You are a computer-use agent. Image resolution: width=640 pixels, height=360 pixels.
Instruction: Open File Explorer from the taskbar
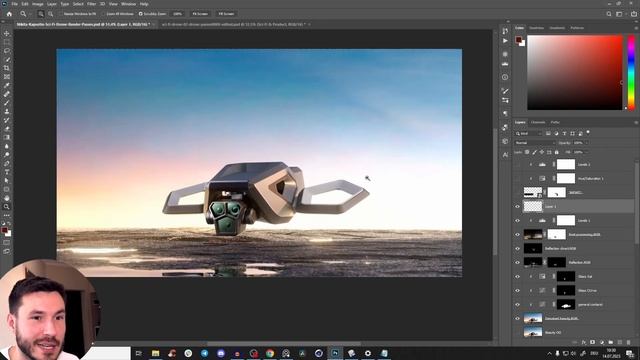click(156, 353)
